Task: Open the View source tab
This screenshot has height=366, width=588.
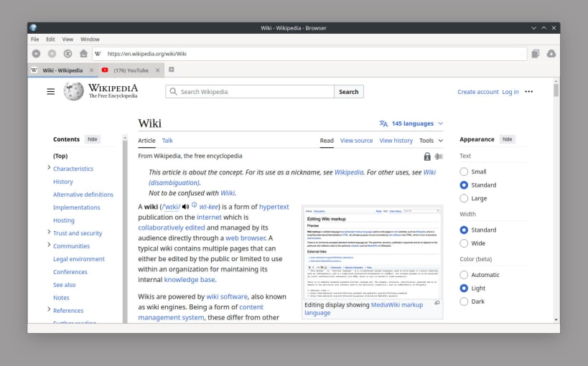Action: tap(356, 141)
